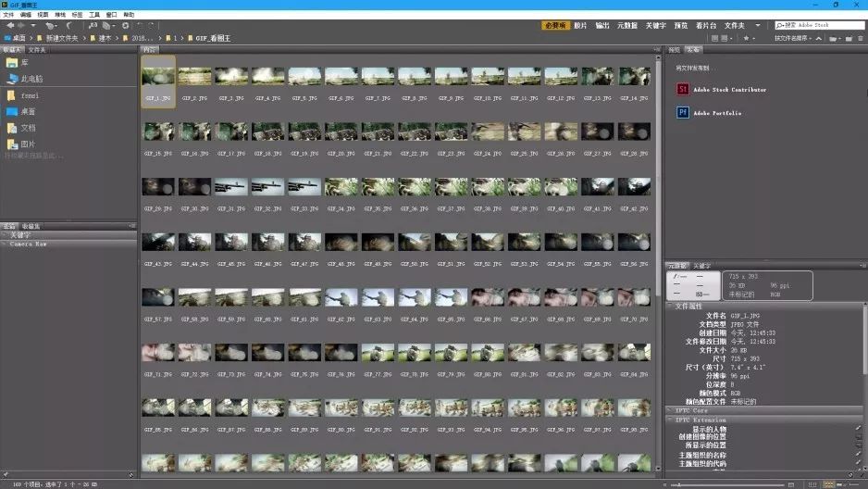Switch to 必要项 workspace
This screenshot has width=868, height=489.
[555, 26]
